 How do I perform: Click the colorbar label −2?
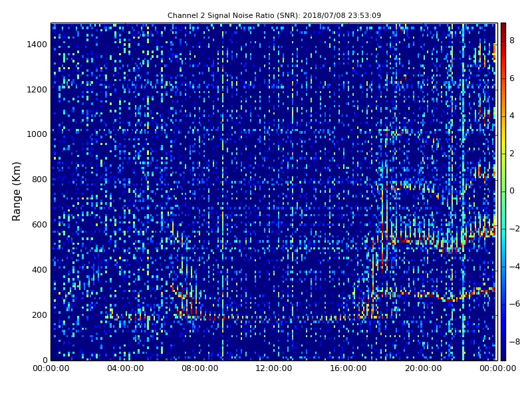[x=514, y=229]
